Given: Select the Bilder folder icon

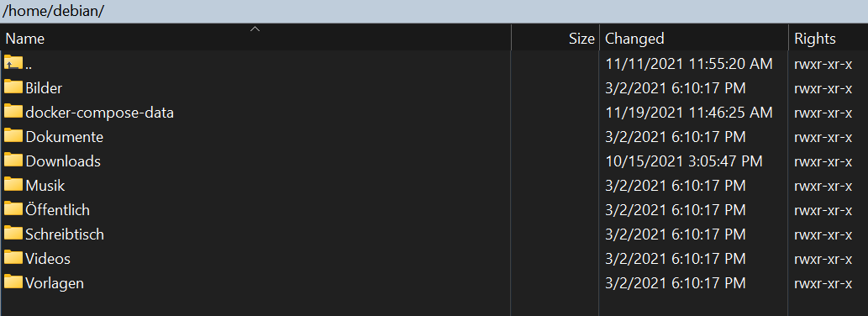Looking at the screenshot, I should (13, 87).
